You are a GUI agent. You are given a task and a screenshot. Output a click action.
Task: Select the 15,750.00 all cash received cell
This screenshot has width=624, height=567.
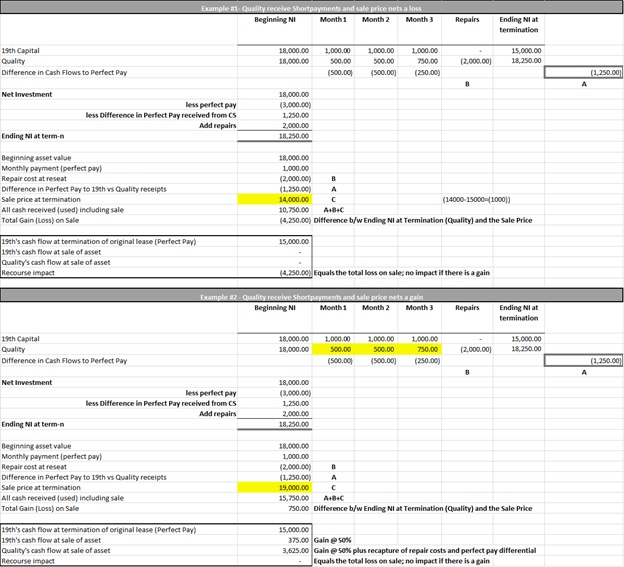(x=293, y=498)
